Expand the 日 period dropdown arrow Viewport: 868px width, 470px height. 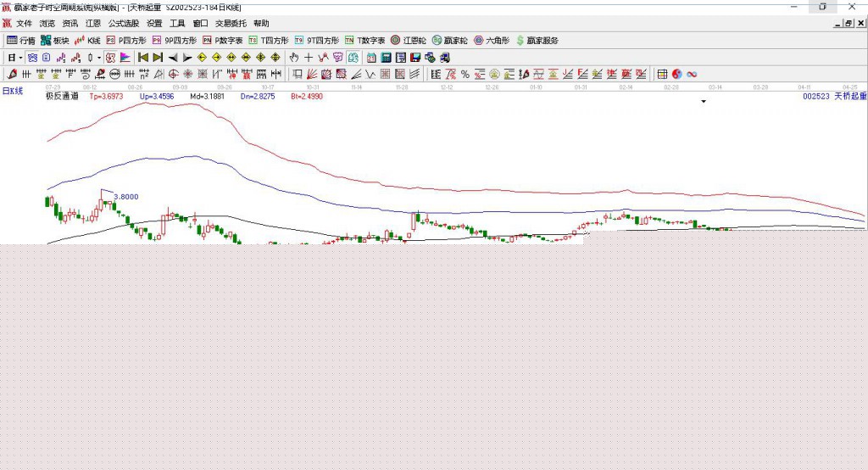click(x=20, y=58)
